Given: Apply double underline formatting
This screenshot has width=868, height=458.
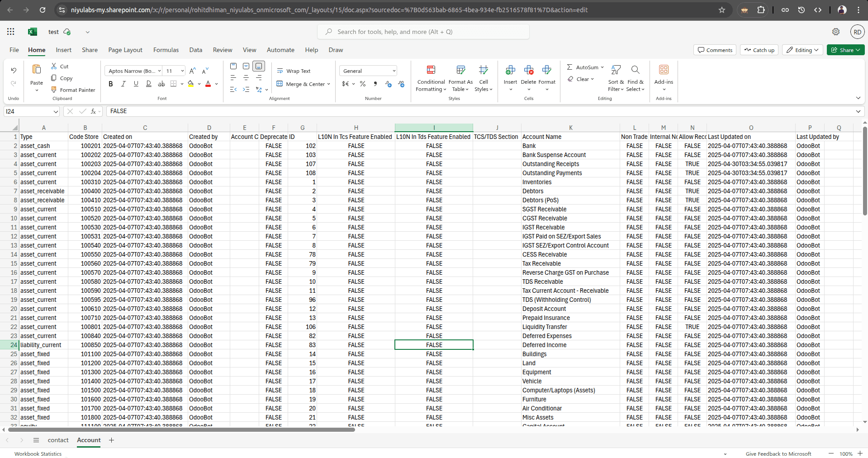Looking at the screenshot, I should [149, 84].
